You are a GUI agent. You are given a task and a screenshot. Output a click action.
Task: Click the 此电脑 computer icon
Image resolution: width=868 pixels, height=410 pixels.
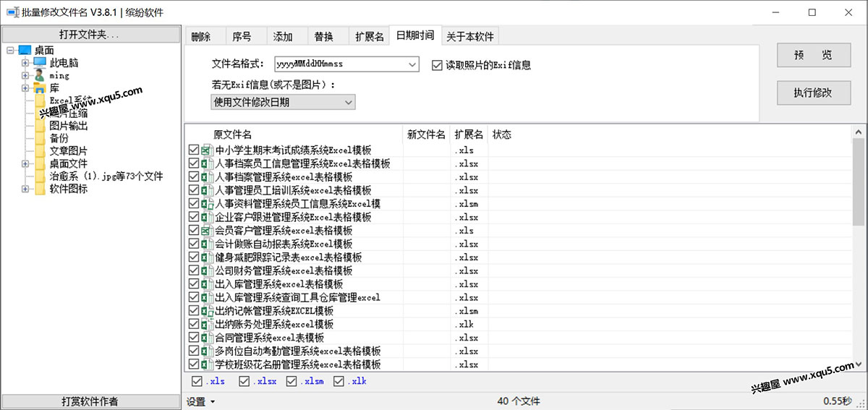[x=39, y=63]
